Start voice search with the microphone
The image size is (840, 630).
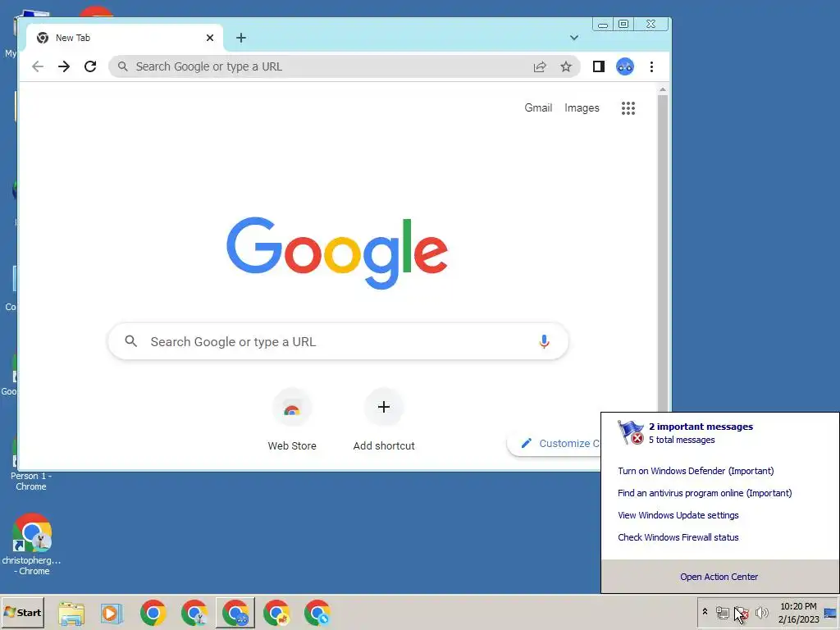pos(544,341)
